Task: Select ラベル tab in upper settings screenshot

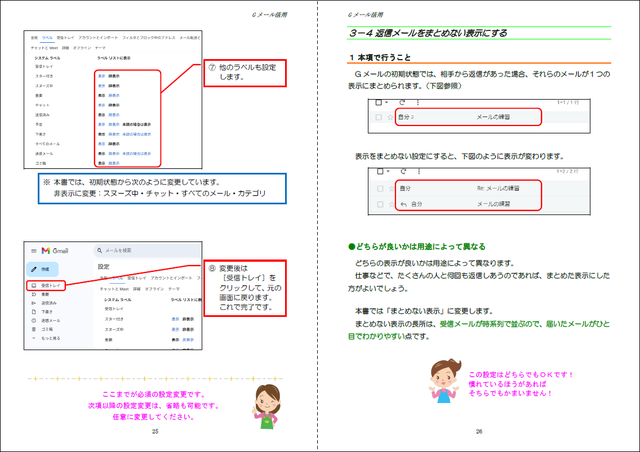Action: 47,38
